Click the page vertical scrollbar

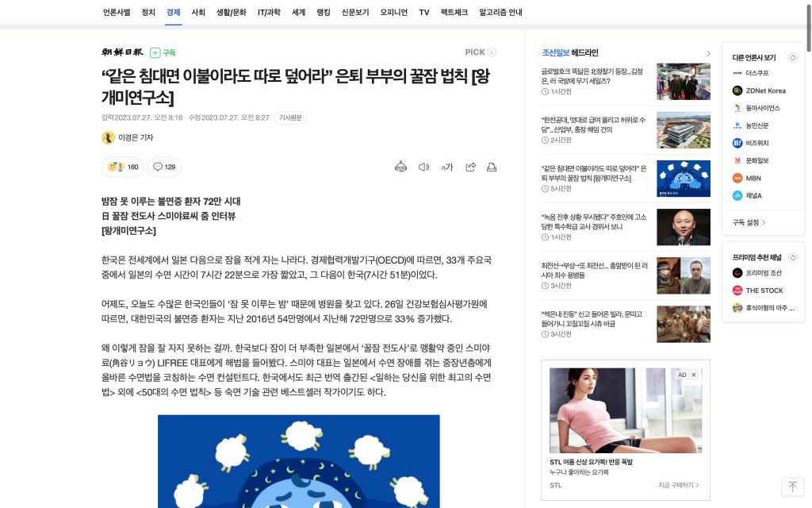(808, 21)
